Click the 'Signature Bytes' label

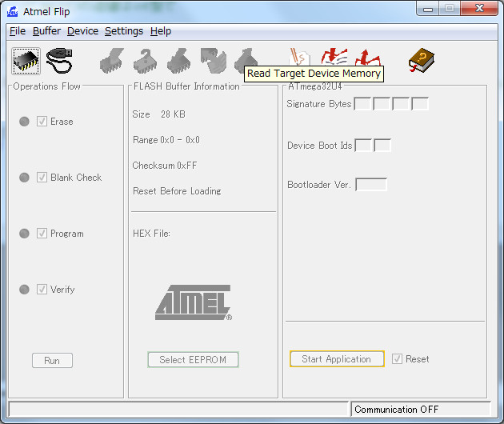(319, 104)
